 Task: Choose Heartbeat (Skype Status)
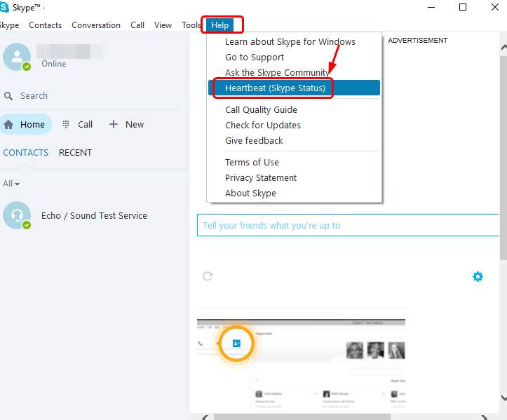295,88
